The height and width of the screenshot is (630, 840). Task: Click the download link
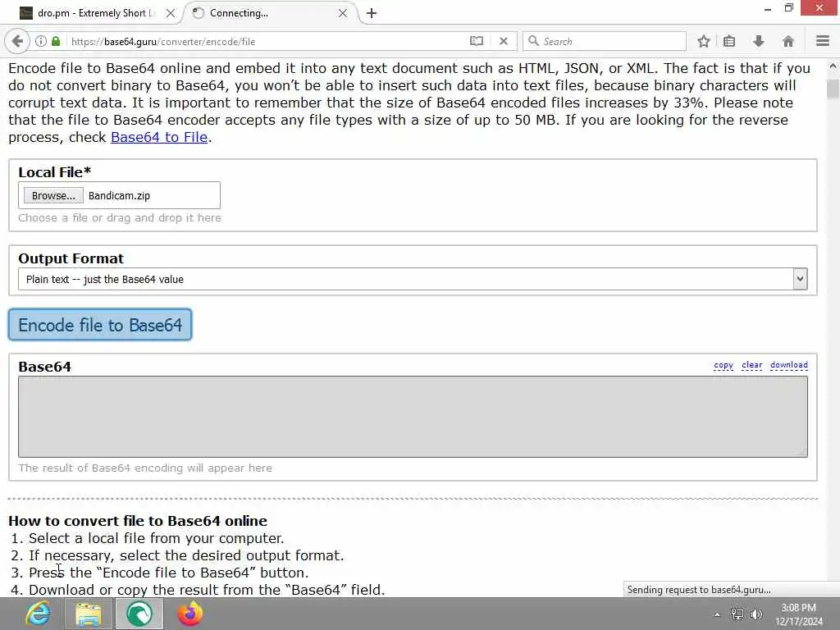point(788,365)
